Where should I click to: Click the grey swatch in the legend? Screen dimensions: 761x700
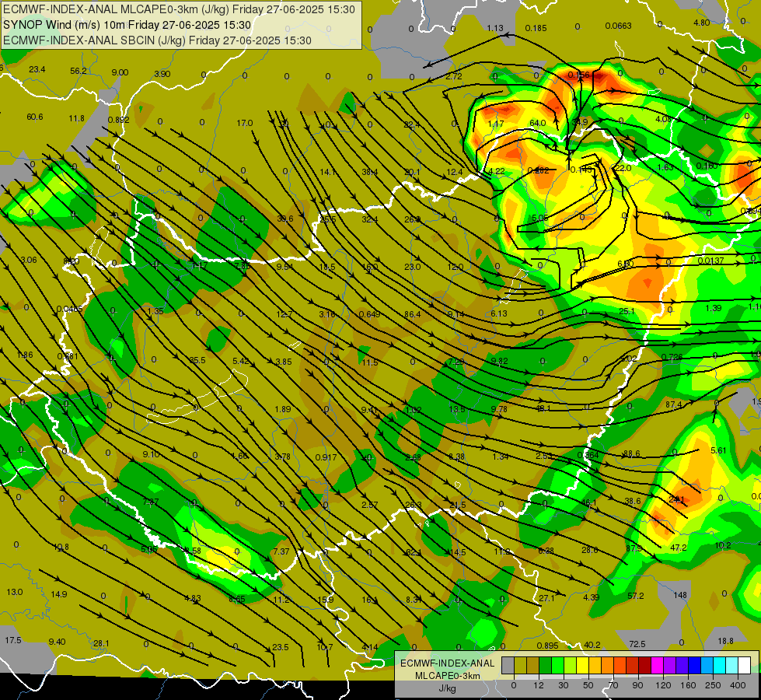[508, 665]
